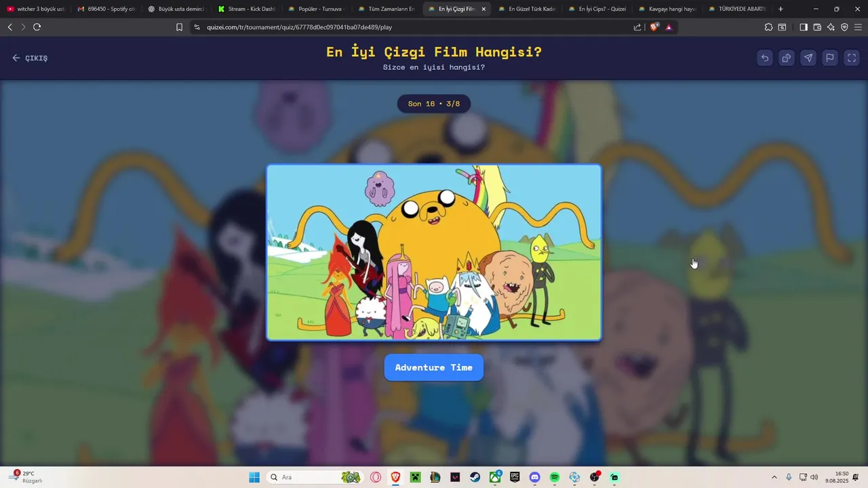This screenshot has width=868, height=488.
Task: Click the flag report icon
Action: 830,58
